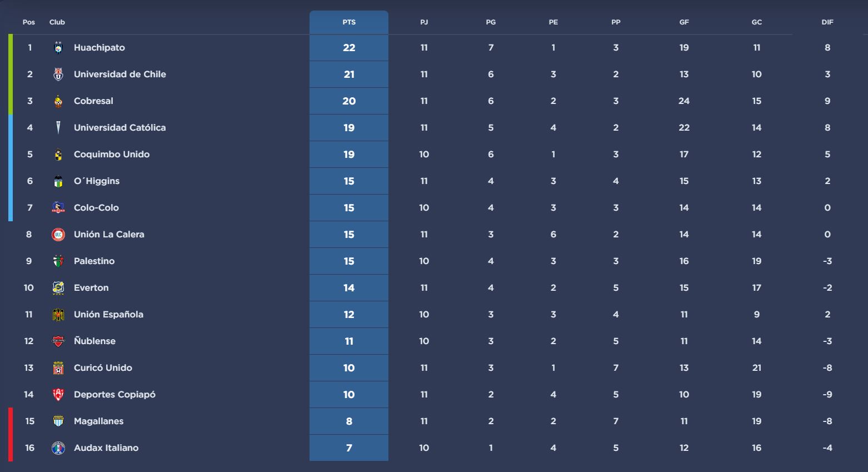
Task: Open the Coquimbo Unido team name
Action: click(x=112, y=155)
